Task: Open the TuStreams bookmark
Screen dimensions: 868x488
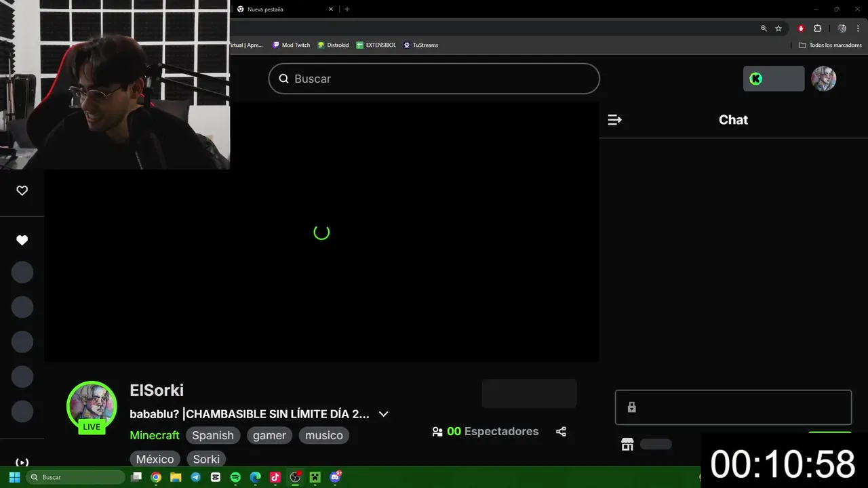Action: tap(420, 45)
